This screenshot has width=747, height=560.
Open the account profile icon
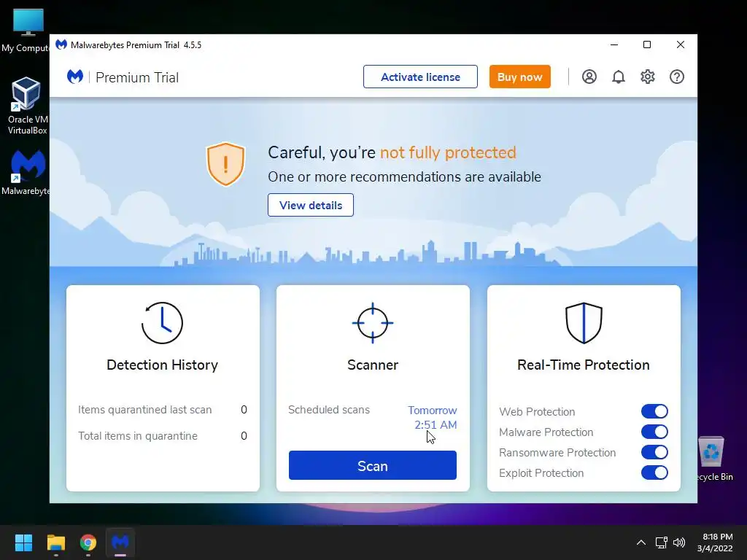pyautogui.click(x=589, y=77)
